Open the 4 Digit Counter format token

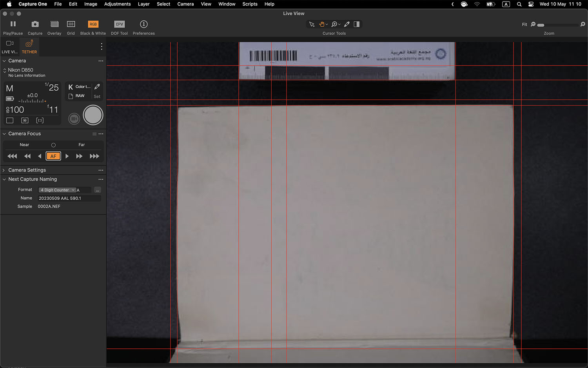[57, 190]
